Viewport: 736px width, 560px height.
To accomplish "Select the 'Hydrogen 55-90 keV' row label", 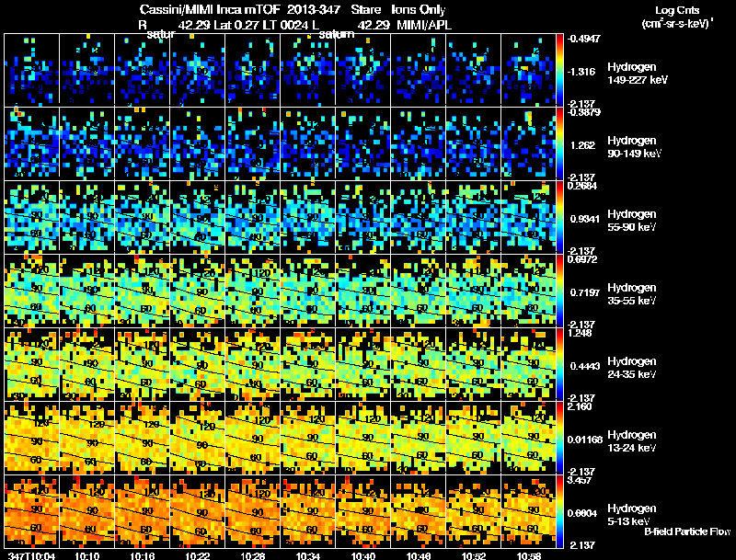I will coord(632,221).
